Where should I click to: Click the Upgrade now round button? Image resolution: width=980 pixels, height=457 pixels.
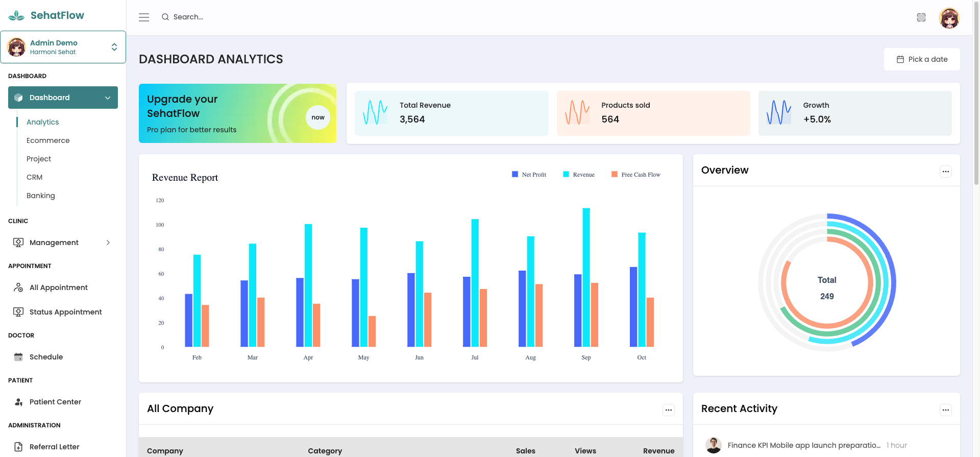[318, 117]
